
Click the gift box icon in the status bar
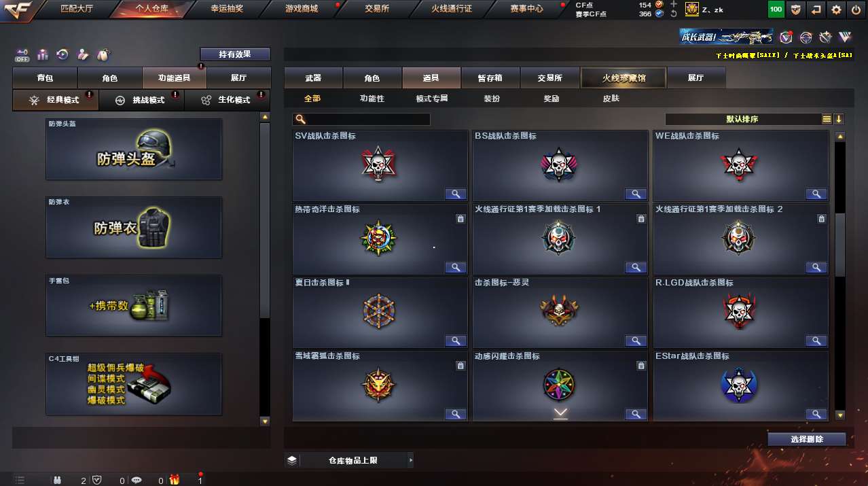(x=175, y=479)
